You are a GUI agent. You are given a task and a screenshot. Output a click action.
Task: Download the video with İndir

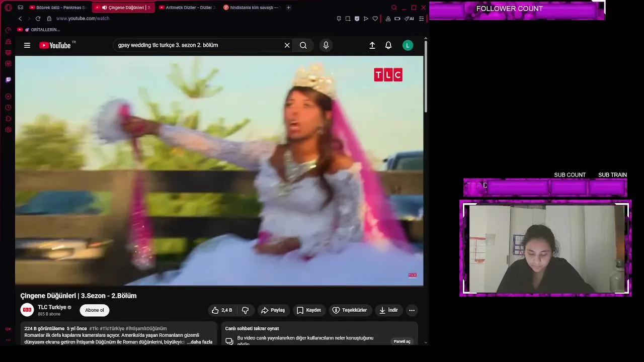[388, 310]
